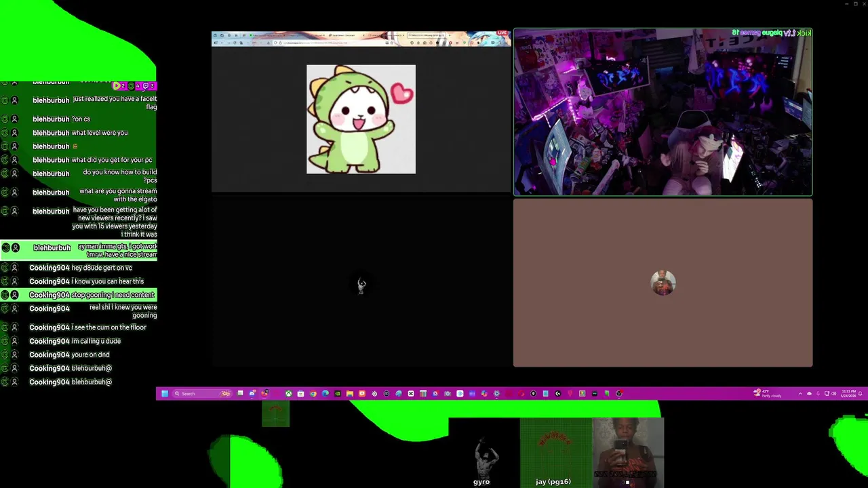Expand the hidden system tray icons
This screenshot has height=488, width=868.
click(x=800, y=393)
